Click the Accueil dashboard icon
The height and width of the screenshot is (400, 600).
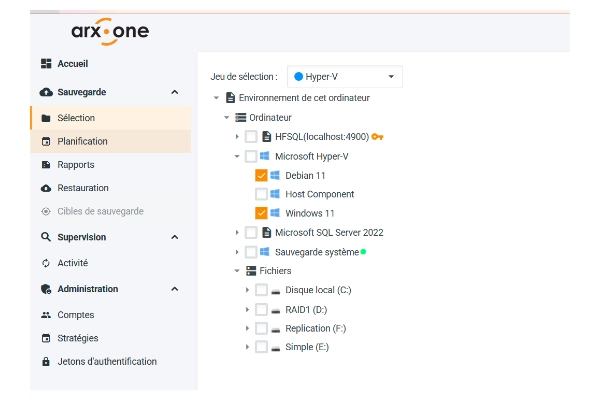46,64
